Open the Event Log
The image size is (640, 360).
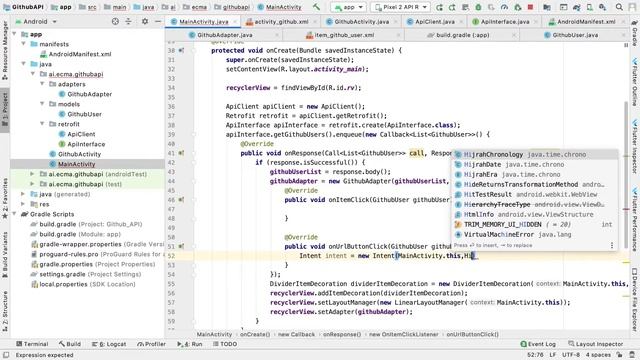(538, 344)
